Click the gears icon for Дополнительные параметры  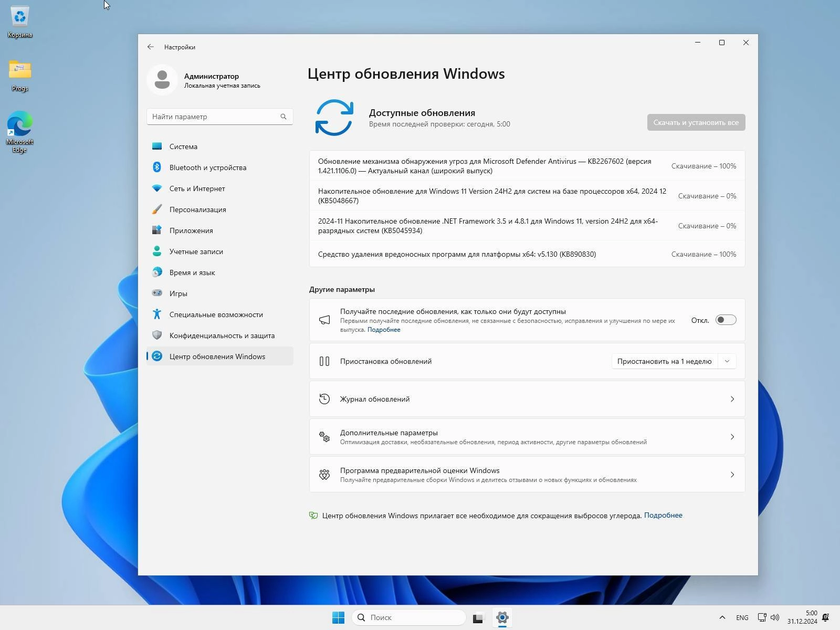[324, 437]
